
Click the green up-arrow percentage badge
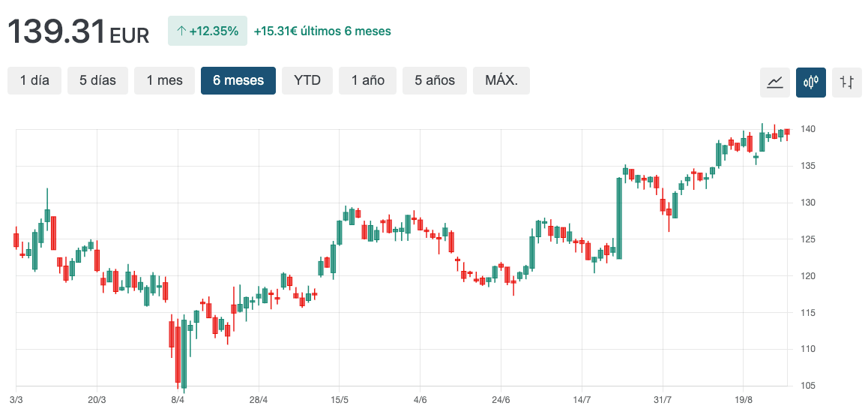point(207,31)
